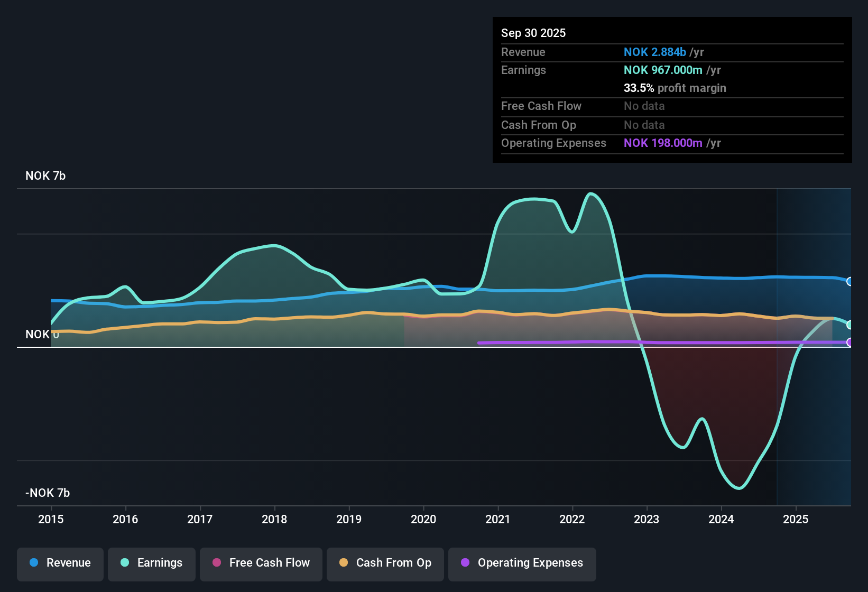Click the Earnings line endpoint marker
This screenshot has width=868, height=592.
click(x=849, y=325)
